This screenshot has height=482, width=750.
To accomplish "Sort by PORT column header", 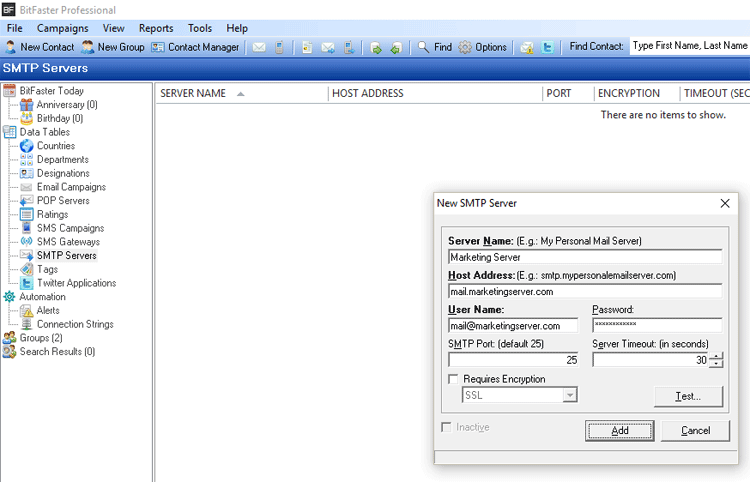I will pyautogui.click(x=568, y=93).
